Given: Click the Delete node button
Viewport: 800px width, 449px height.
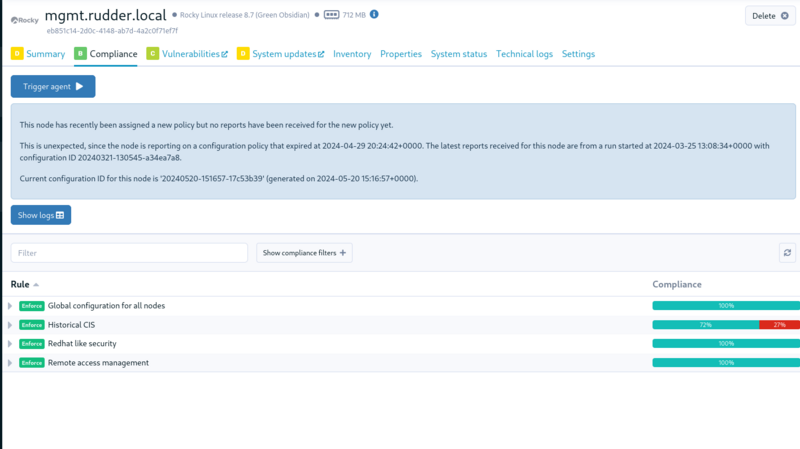Looking at the screenshot, I should click(770, 16).
